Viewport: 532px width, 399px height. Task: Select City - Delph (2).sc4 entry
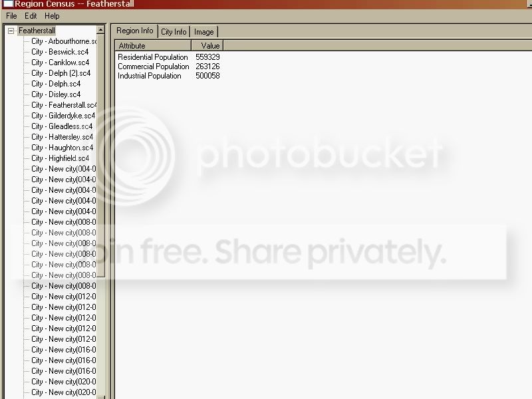point(61,73)
